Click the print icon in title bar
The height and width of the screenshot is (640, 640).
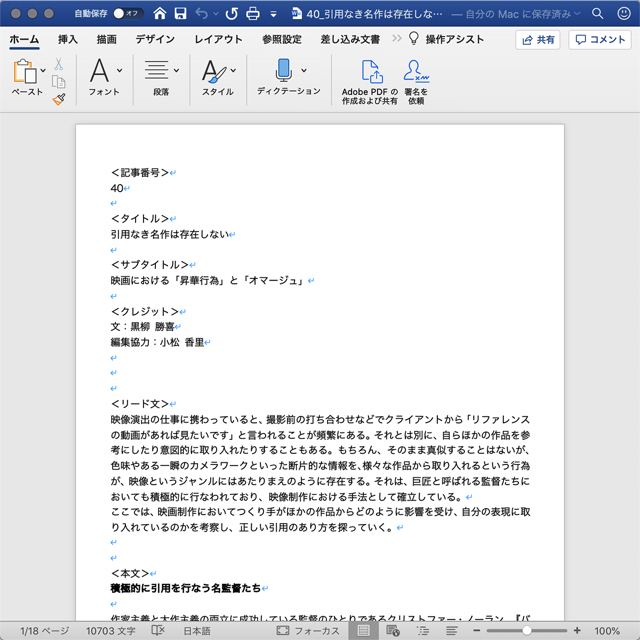[253, 14]
